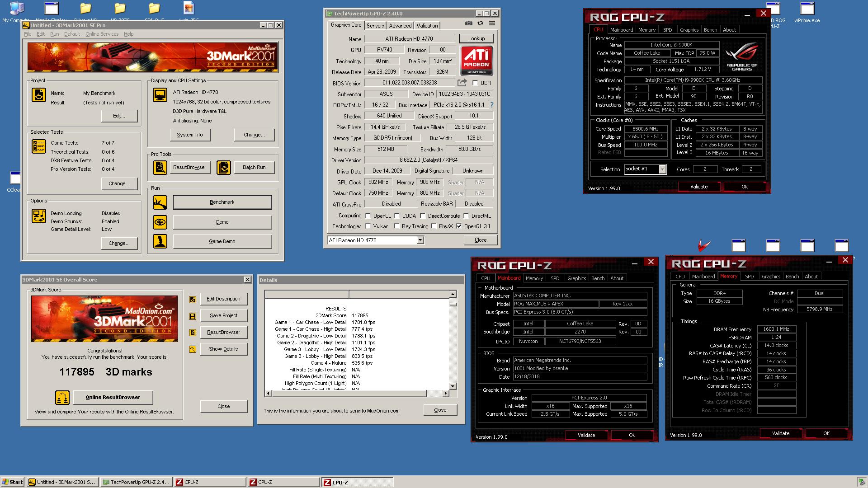The image size is (868, 488).
Task: Click the GPU Clock 902 MHz field
Action: click(379, 182)
